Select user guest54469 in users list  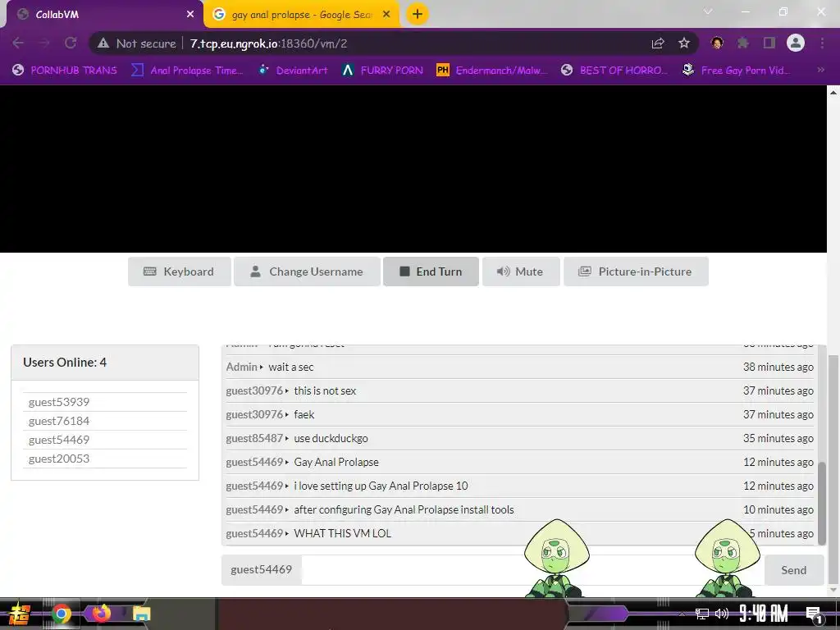59,440
